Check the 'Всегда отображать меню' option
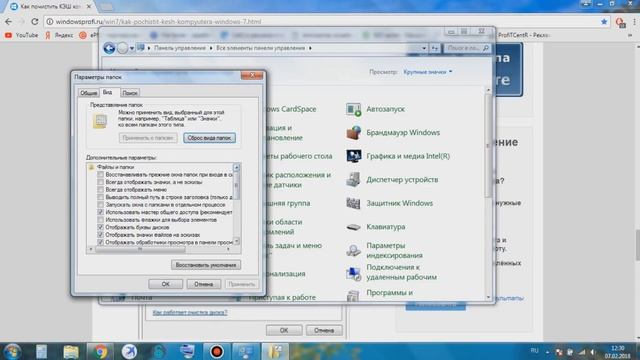 click(x=100, y=190)
